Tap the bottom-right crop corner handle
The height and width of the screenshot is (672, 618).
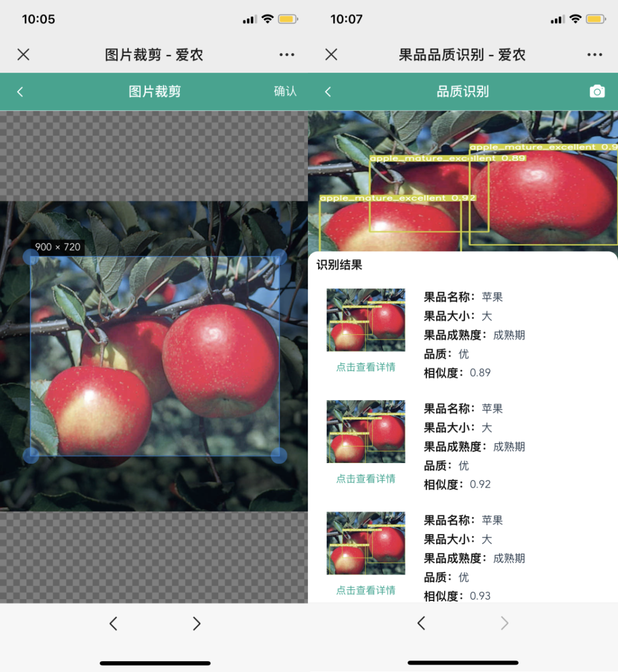(279, 456)
